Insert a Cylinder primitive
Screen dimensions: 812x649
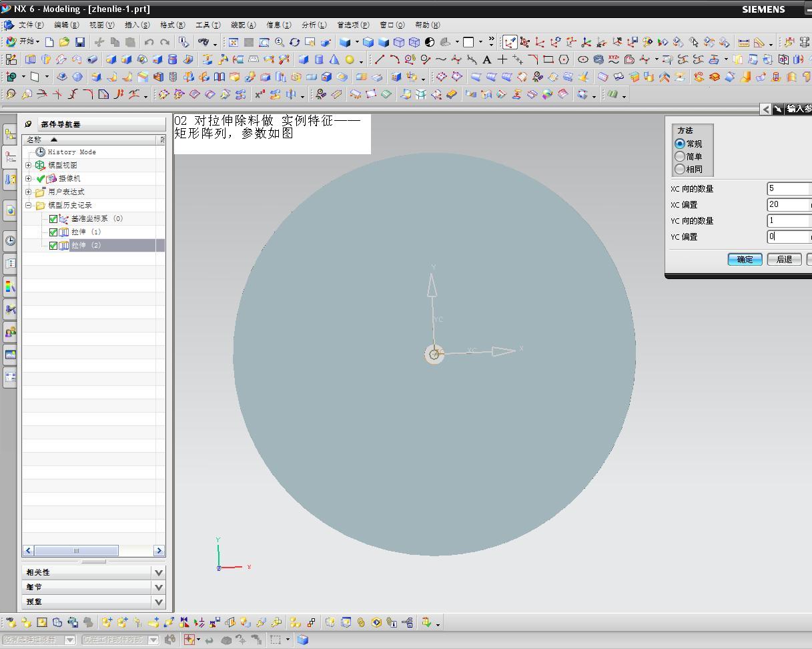tap(319, 59)
